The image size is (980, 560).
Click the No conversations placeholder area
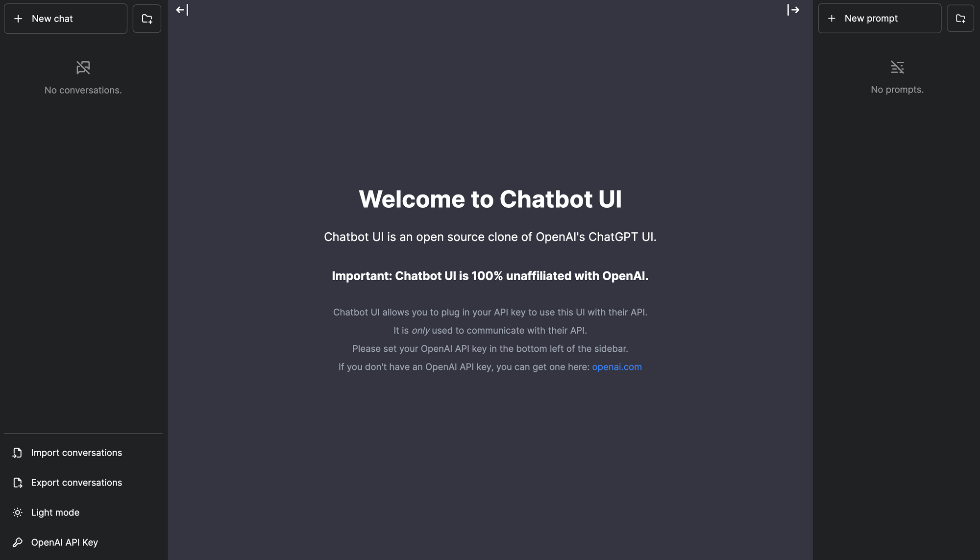pos(83,76)
